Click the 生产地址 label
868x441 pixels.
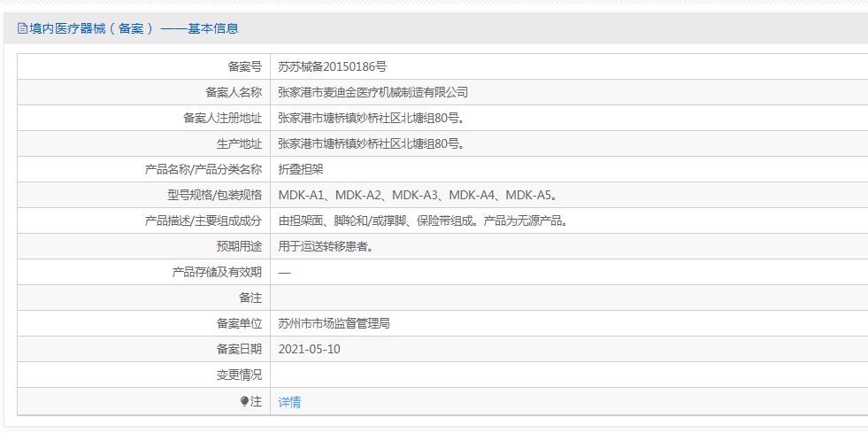(x=239, y=143)
